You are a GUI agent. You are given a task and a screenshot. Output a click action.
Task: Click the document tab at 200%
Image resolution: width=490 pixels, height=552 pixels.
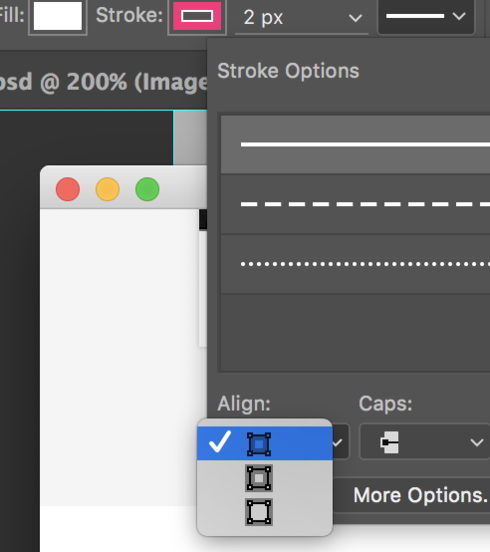click(x=103, y=82)
